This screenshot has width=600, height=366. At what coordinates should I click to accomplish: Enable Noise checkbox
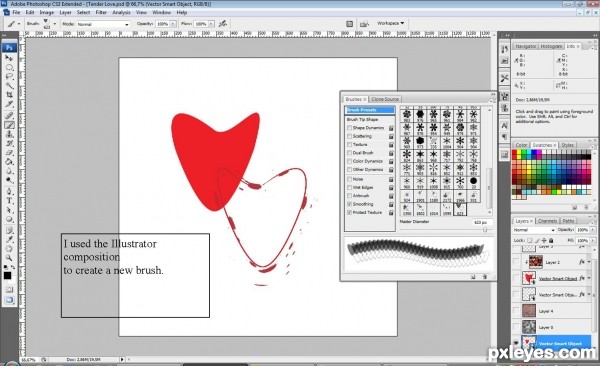pyautogui.click(x=349, y=179)
